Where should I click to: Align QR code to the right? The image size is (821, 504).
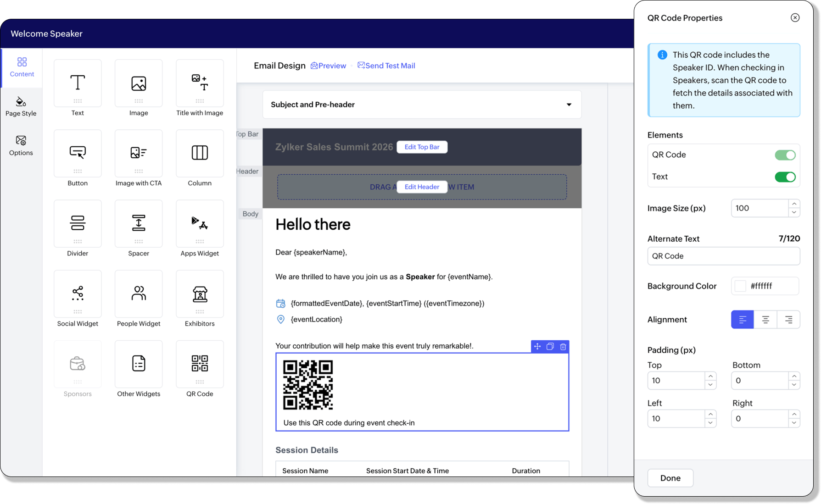[x=788, y=320]
